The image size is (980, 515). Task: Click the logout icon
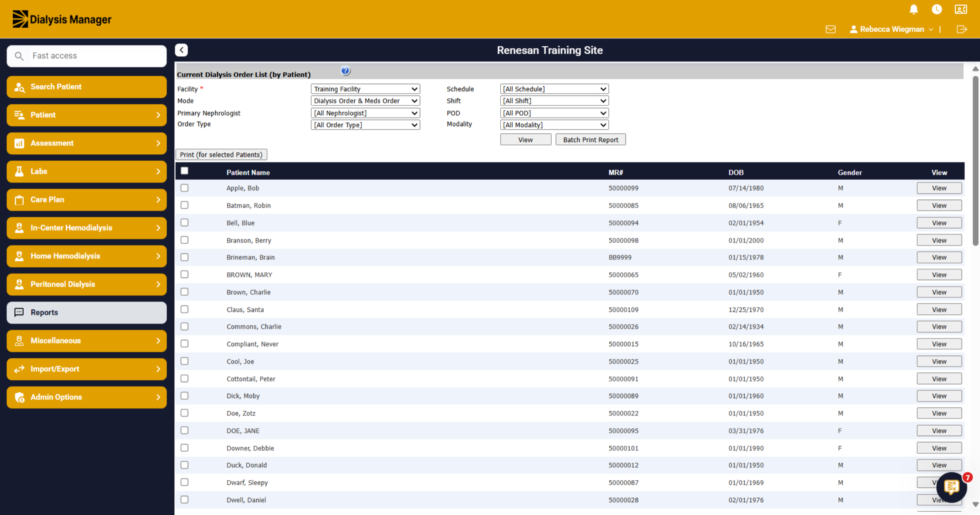[962, 29]
